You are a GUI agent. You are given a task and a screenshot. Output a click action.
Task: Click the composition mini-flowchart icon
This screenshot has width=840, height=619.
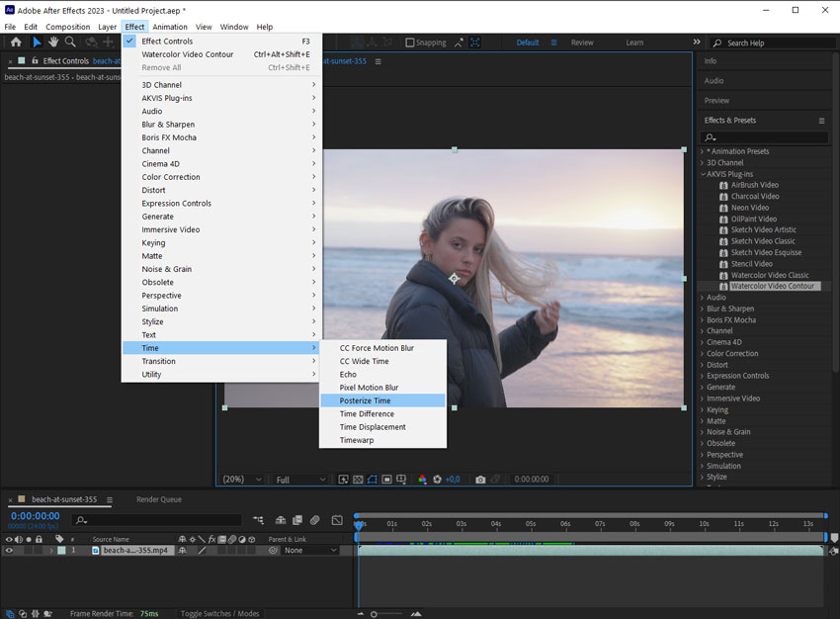(x=259, y=520)
